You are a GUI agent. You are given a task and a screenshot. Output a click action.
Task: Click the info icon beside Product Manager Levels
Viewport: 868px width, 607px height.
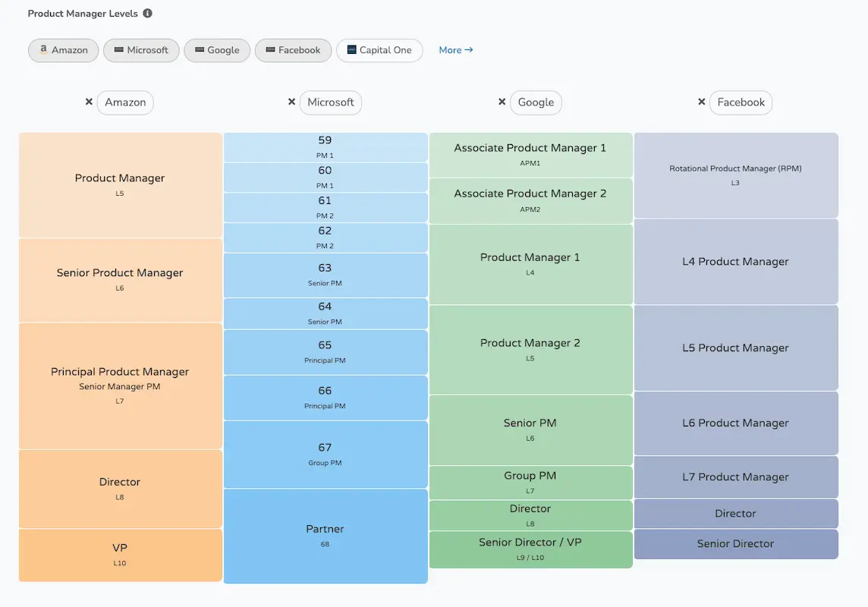tap(149, 13)
